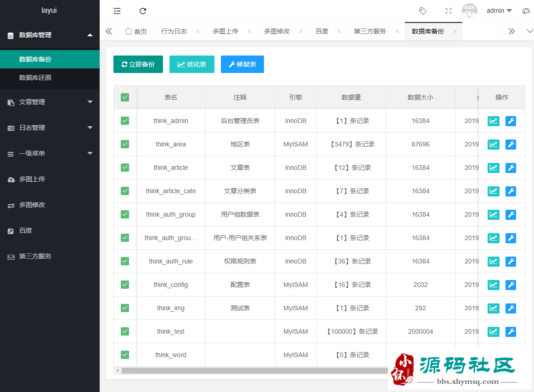The width and height of the screenshot is (534, 392).
Task: Uncheck the think_word row checkbox
Action: [125, 355]
